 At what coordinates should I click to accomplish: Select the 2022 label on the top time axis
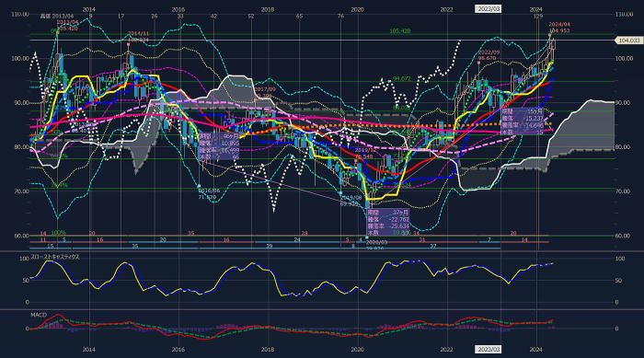(446, 9)
